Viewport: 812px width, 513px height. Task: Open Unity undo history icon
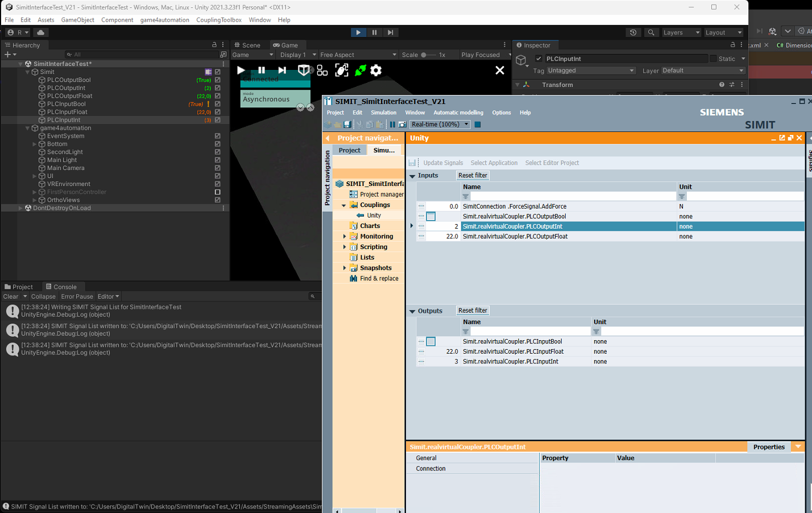pyautogui.click(x=633, y=32)
